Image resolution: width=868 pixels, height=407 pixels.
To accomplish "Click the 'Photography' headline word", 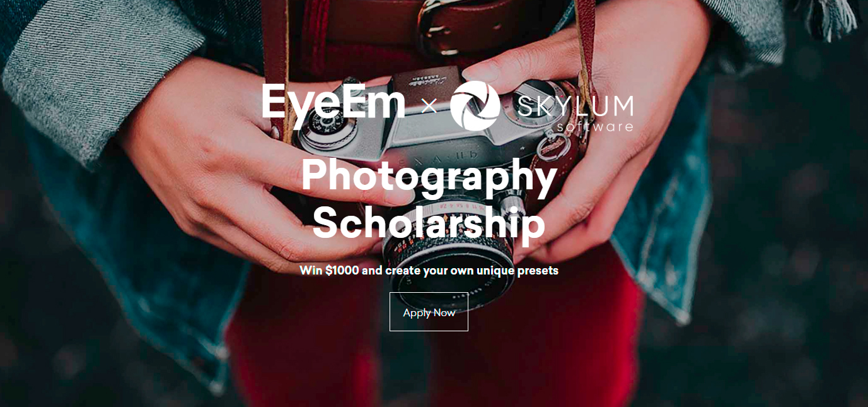I will tap(429, 177).
